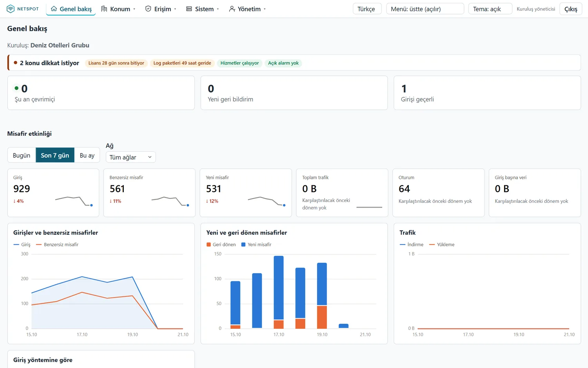Image resolution: width=588 pixels, height=368 pixels.
Task: Click Log paketleri 49 saat geride badge
Action: coord(182,63)
